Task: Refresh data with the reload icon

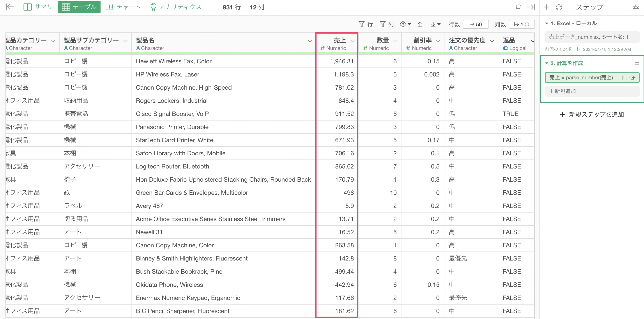Action: 559,7
